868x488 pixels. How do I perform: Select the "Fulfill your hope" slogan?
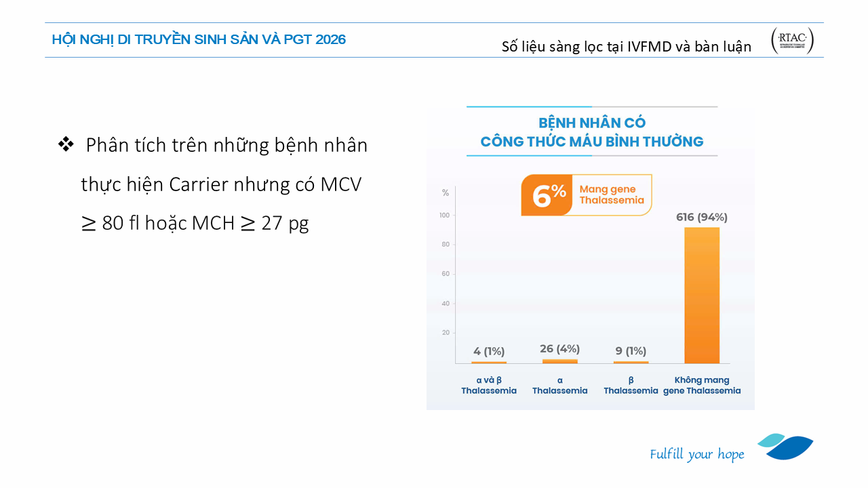(696, 454)
